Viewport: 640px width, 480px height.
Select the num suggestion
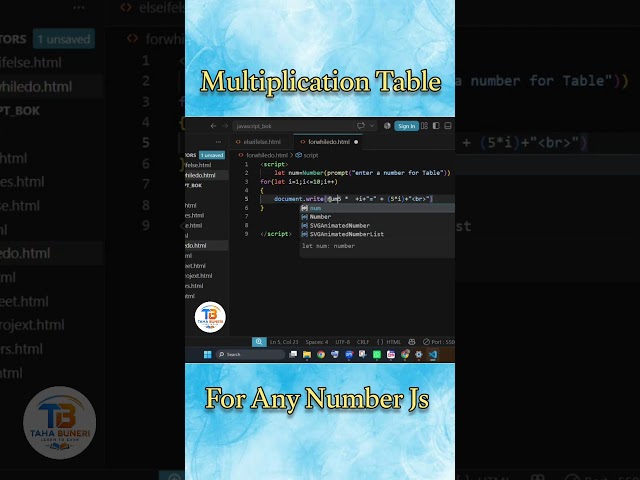(378, 208)
